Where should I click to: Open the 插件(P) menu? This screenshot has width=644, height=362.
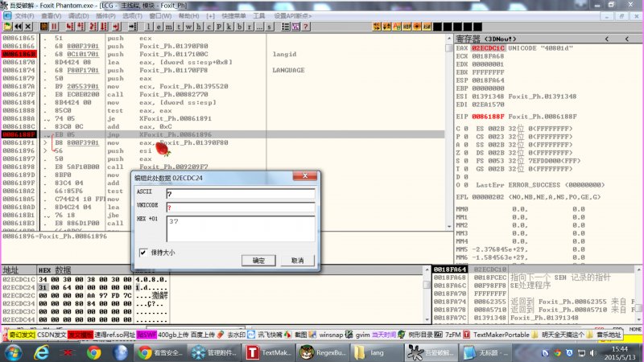pos(105,16)
